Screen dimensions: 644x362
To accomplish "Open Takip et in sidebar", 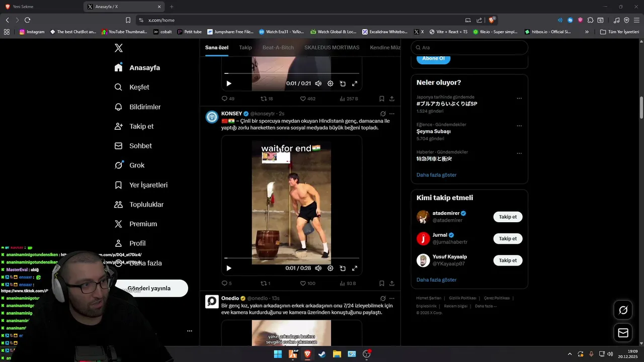I will coord(134,126).
